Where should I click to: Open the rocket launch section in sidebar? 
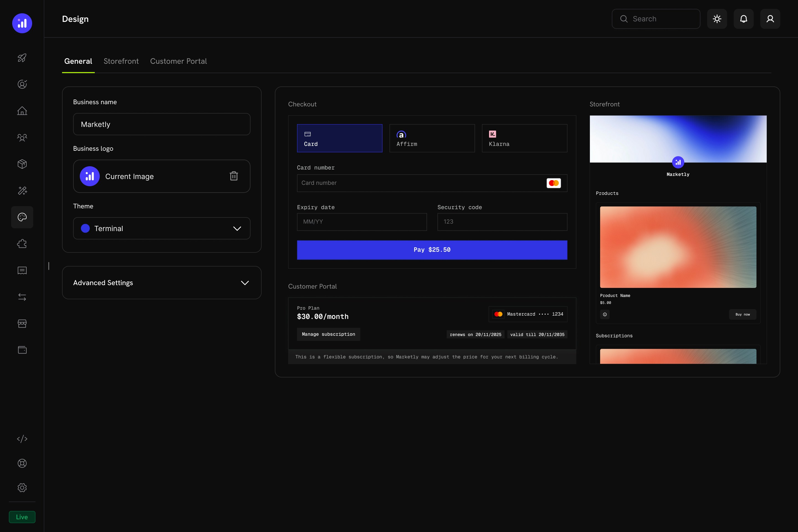(x=22, y=58)
